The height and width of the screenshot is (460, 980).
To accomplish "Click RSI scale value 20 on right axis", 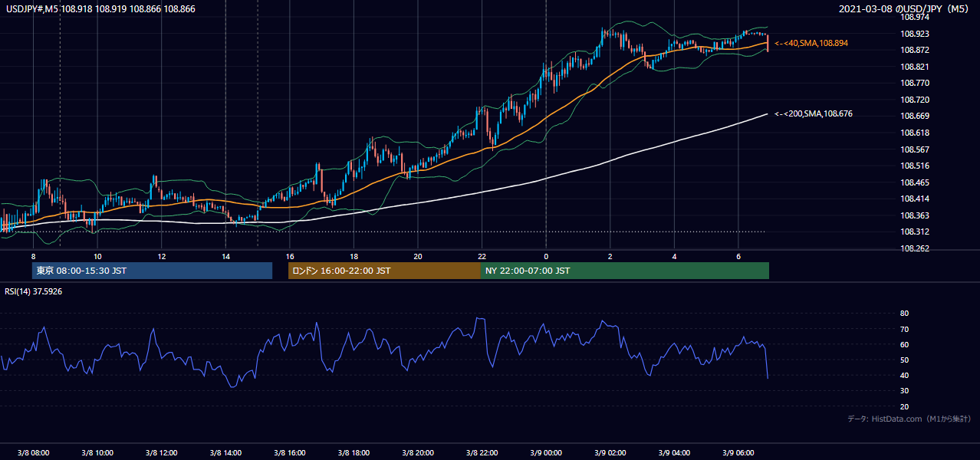I will (904, 406).
